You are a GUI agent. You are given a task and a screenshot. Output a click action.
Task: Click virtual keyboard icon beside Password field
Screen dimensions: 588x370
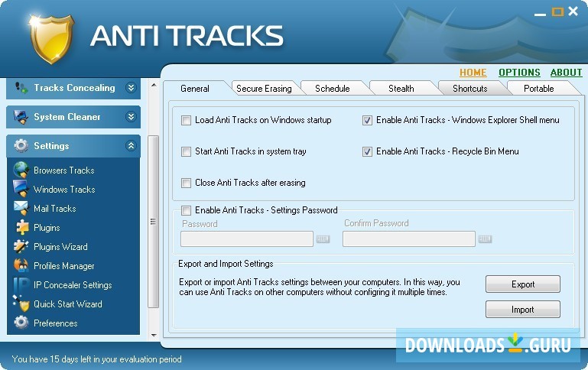(x=323, y=239)
